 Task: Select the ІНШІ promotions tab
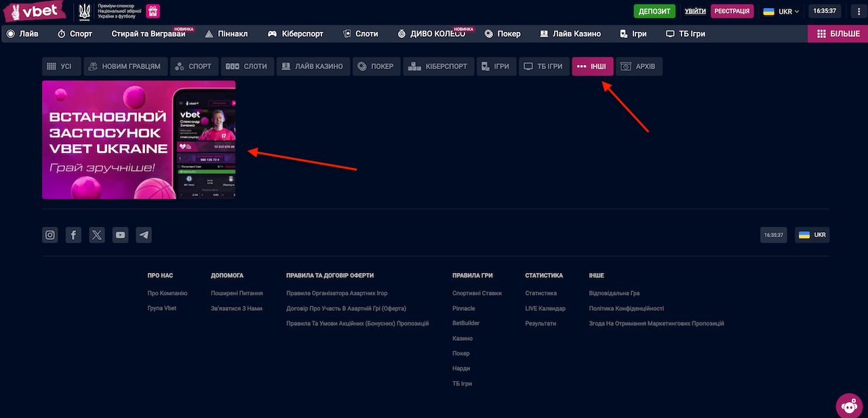(593, 66)
